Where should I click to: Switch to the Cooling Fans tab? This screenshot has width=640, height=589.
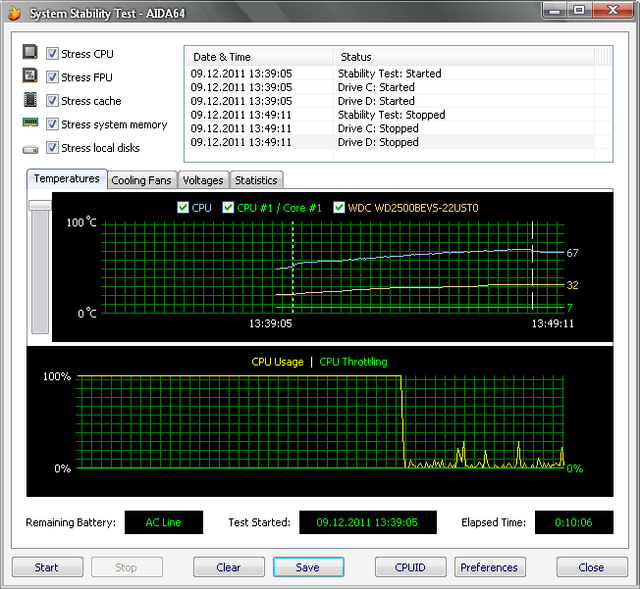pyautogui.click(x=142, y=180)
